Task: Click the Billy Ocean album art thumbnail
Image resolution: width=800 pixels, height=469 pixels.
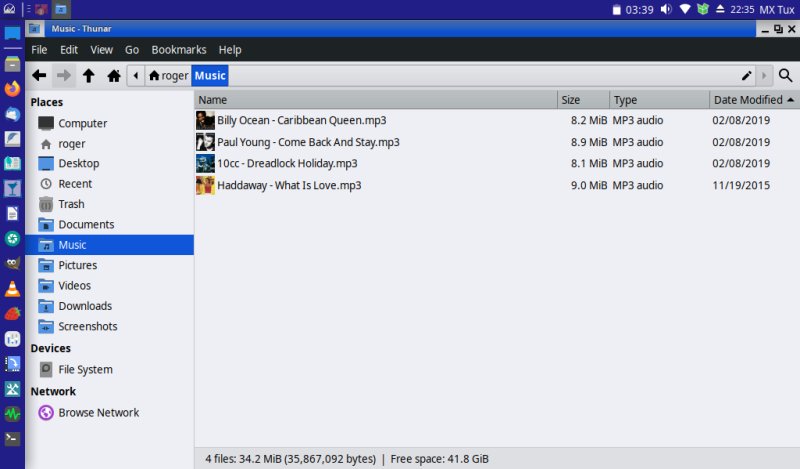Action: [x=205, y=120]
